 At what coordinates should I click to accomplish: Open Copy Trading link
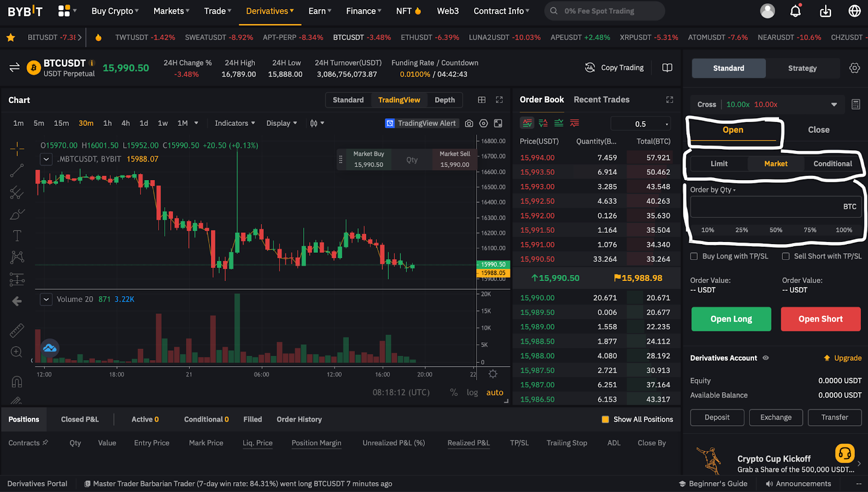(x=615, y=68)
